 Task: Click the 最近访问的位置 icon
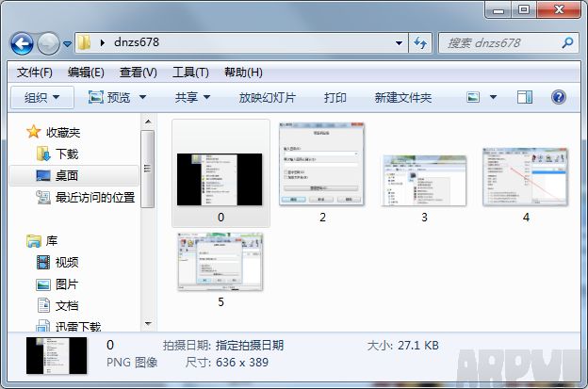(x=43, y=197)
